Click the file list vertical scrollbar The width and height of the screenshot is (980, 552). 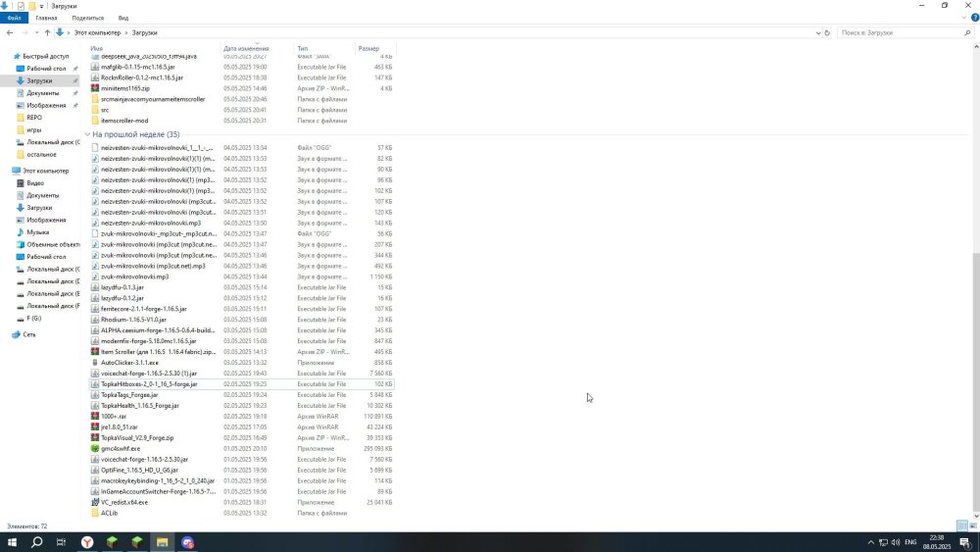pos(976,381)
